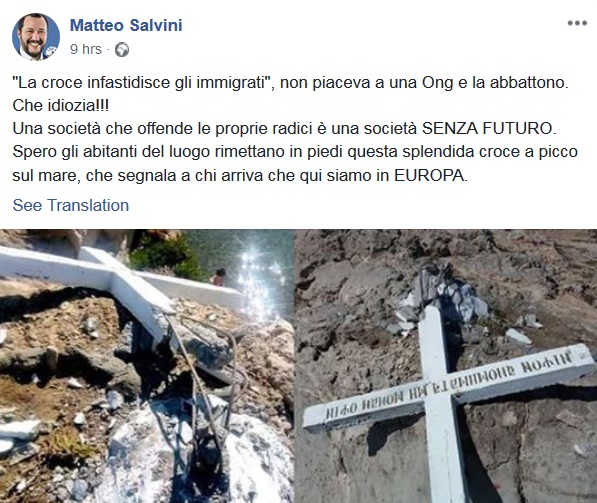
Task: Open the right photo of cross with inscription
Action: pyautogui.click(x=447, y=366)
